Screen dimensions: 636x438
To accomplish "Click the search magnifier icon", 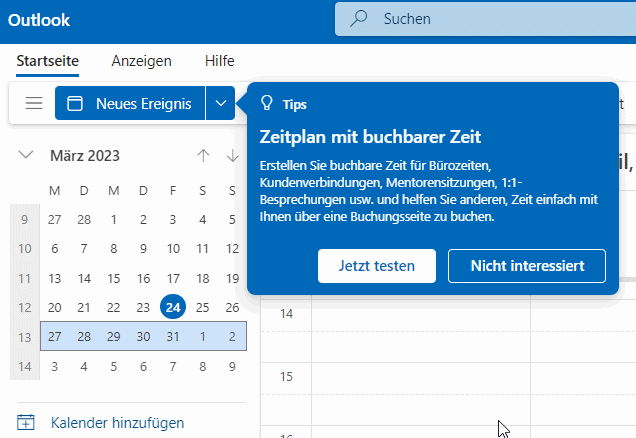I will coord(357,18).
